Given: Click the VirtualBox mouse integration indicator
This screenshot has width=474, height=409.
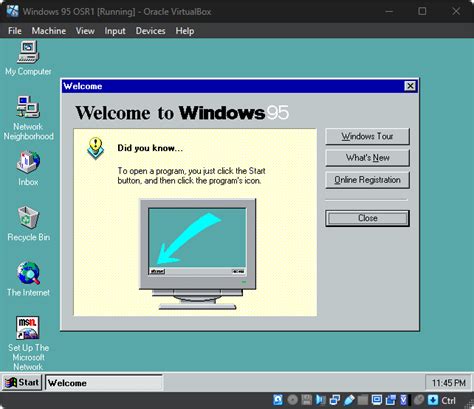Looking at the screenshot, I should [419, 400].
